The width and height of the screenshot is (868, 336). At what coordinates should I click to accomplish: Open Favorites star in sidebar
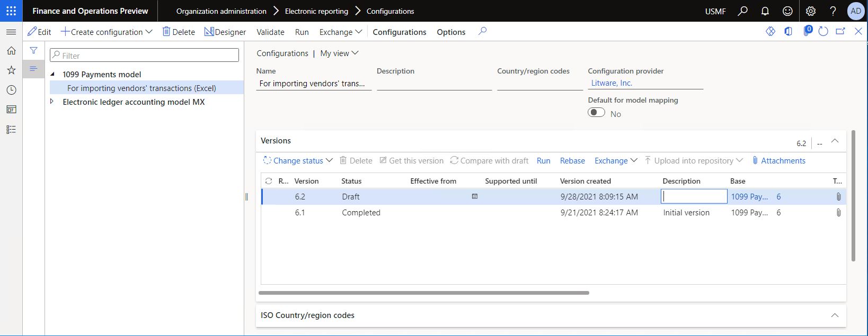point(11,70)
